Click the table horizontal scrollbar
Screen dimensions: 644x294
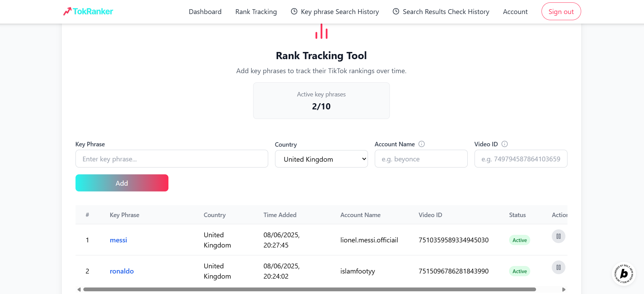[x=310, y=289]
